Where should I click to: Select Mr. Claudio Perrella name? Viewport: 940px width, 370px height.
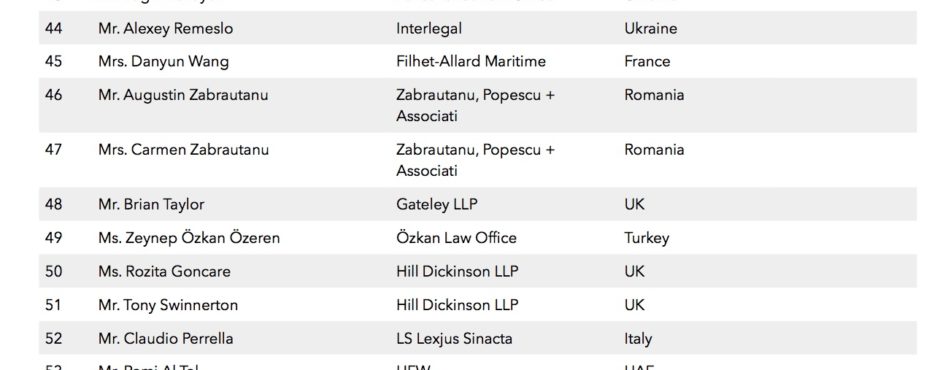pos(165,338)
